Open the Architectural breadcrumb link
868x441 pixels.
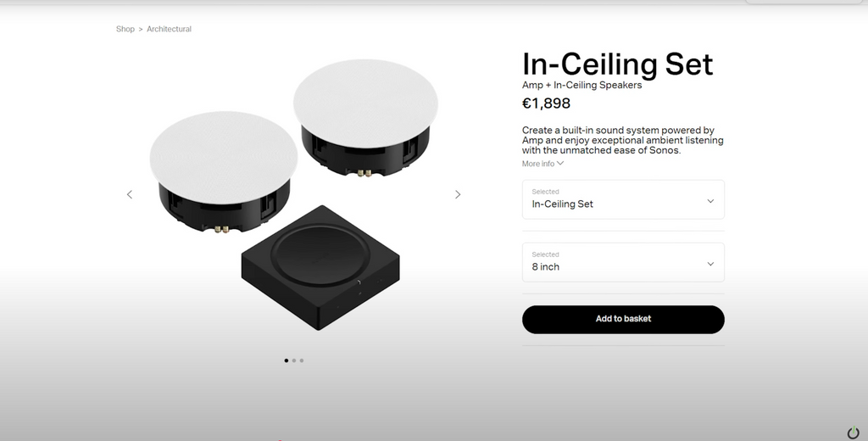point(169,29)
